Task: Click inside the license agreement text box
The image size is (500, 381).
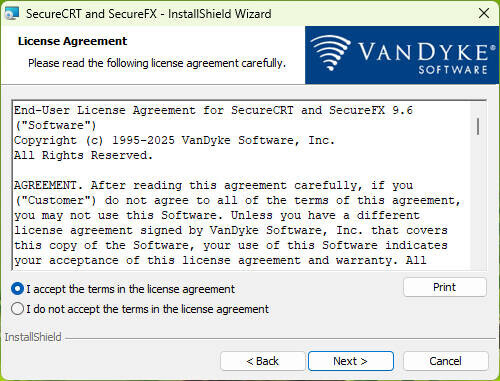Action: click(x=241, y=185)
